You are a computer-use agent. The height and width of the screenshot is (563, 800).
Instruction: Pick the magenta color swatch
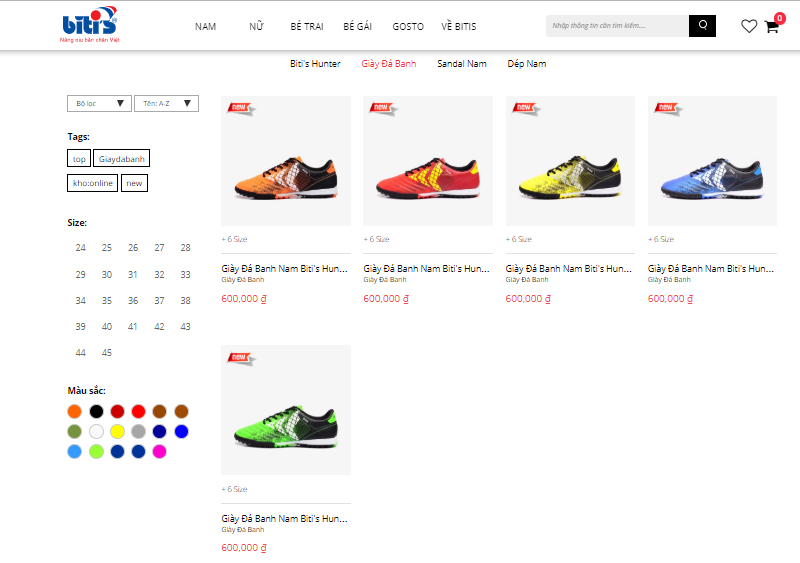tap(159, 452)
